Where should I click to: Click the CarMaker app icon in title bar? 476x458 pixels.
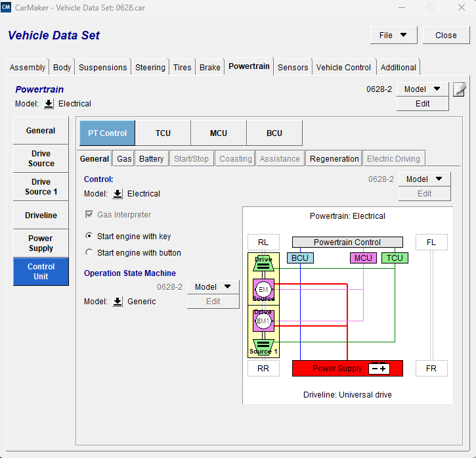click(x=6, y=7)
